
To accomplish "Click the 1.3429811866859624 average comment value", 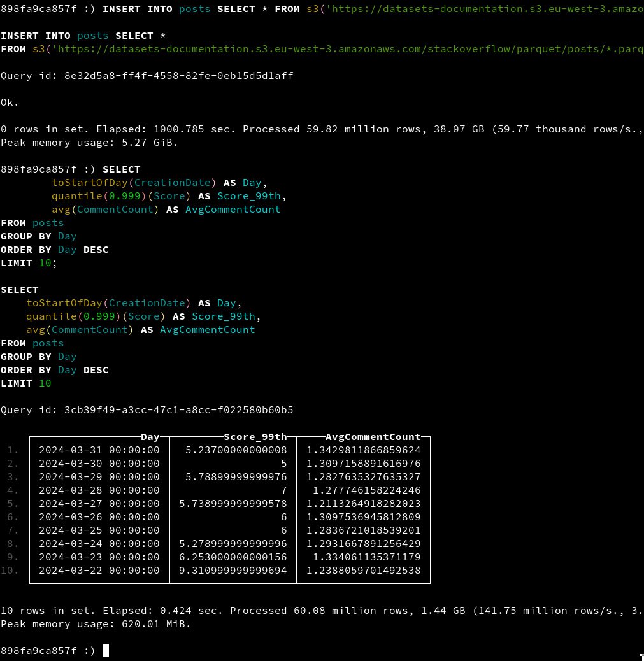I will pyautogui.click(x=363, y=450).
